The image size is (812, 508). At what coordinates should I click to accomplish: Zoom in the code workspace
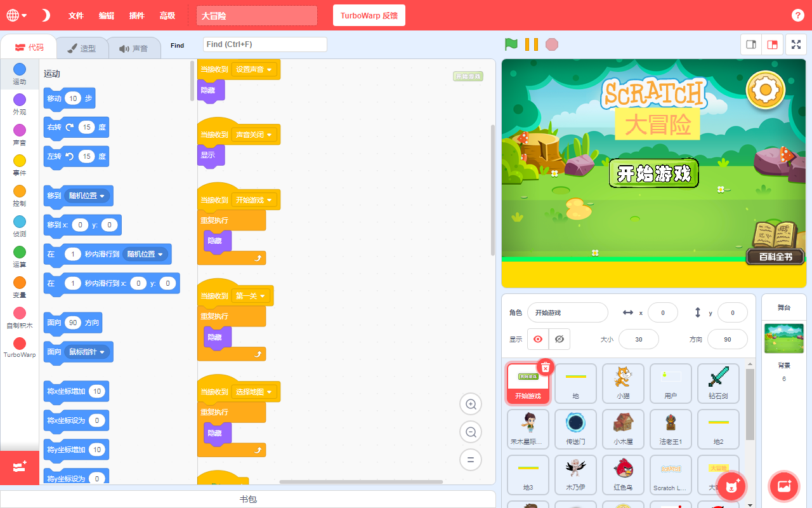[x=471, y=404]
